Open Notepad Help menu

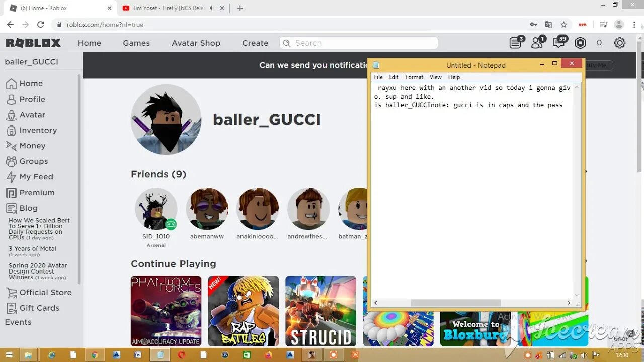pyautogui.click(x=454, y=77)
